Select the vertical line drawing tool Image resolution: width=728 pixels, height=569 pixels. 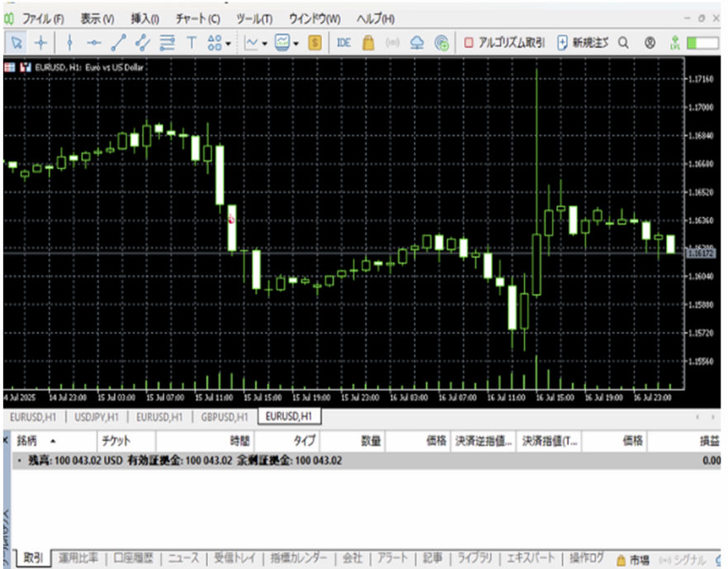69,42
